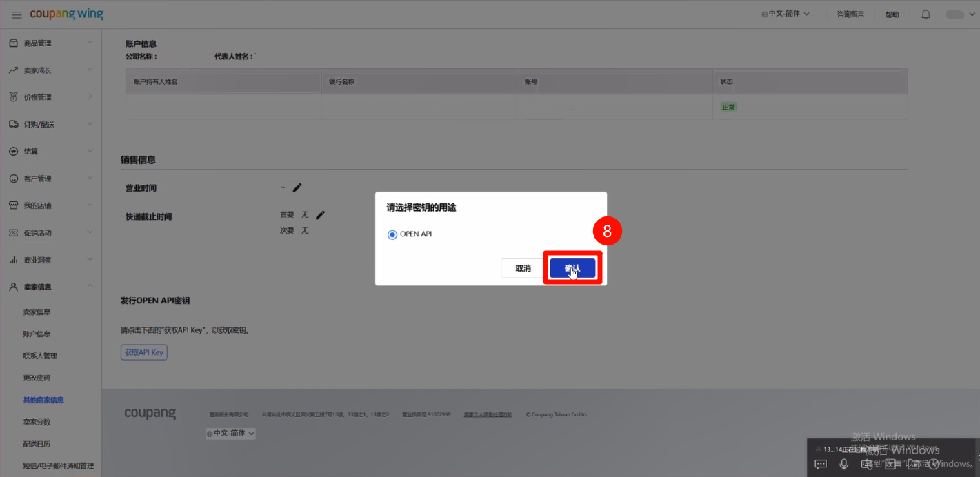Click the 商业洞察 chart icon
This screenshot has width=980, height=477.
[x=13, y=260]
